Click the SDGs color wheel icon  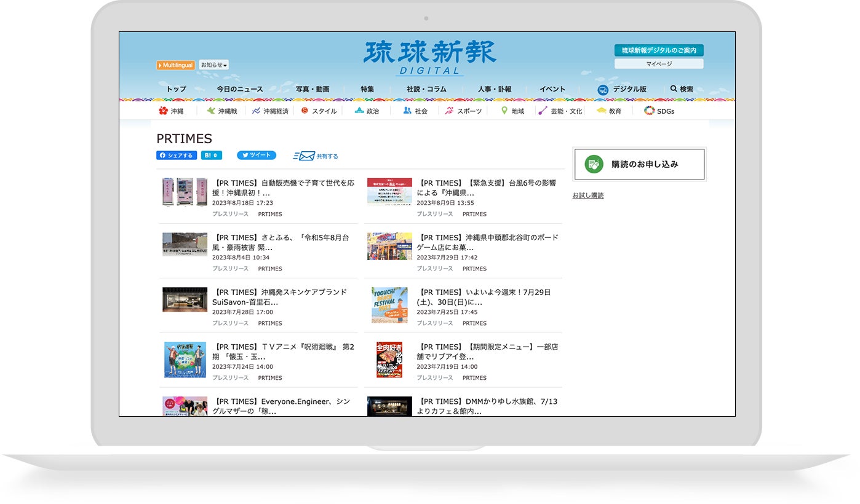pos(649,111)
